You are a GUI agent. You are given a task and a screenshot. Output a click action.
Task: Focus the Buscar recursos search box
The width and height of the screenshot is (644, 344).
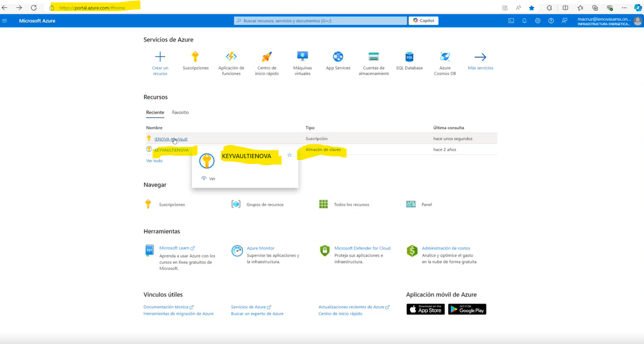point(321,20)
